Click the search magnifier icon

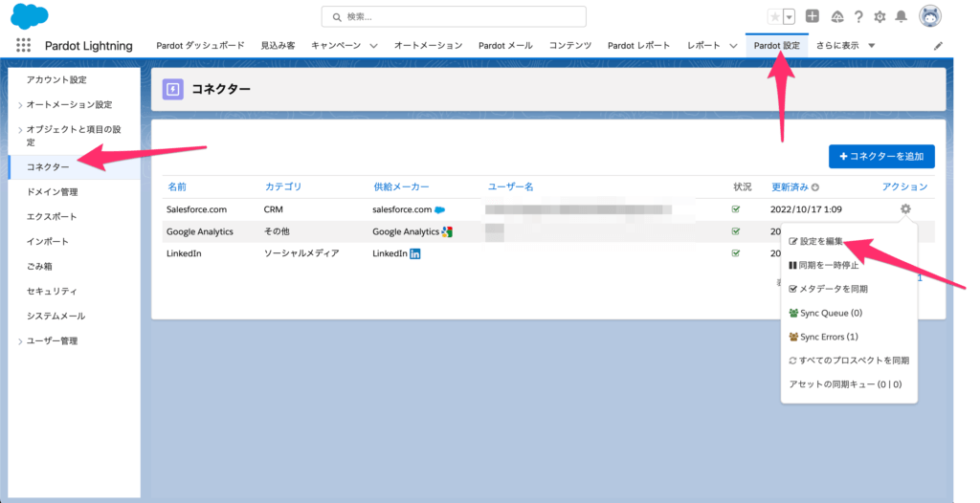coord(337,17)
